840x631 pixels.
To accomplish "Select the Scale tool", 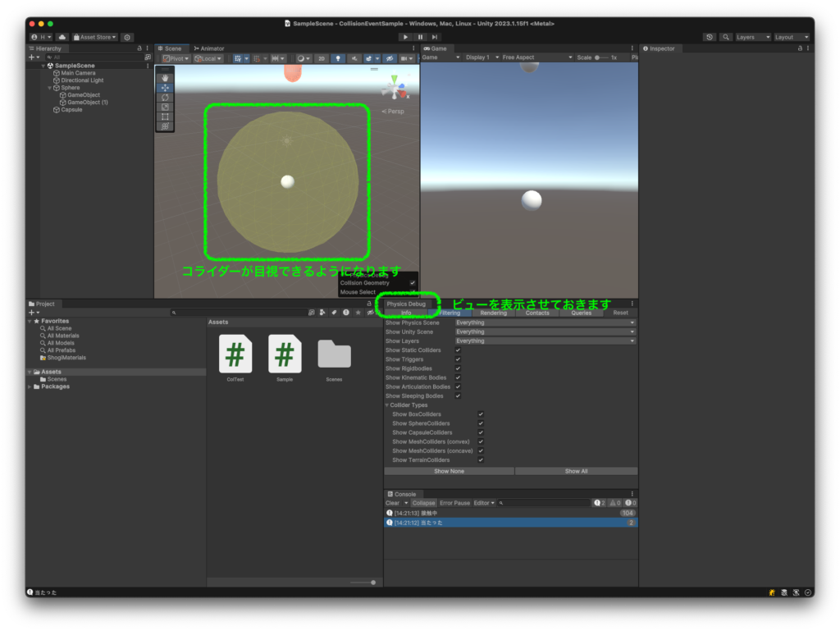I will pos(165,107).
